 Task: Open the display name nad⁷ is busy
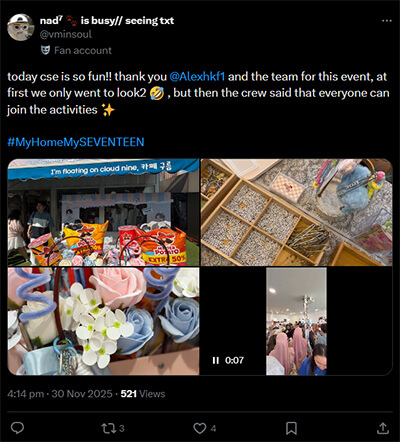tap(107, 21)
